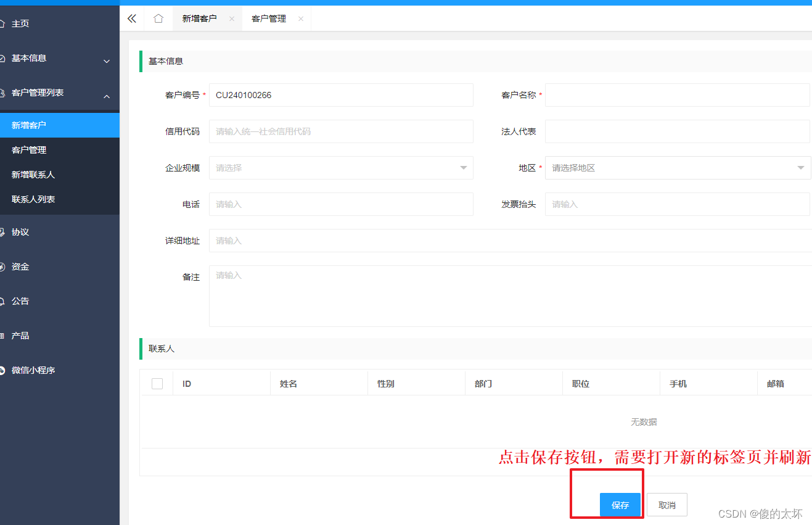This screenshot has width=812, height=525.
Task: Focus the 信用代码 input field
Action: pyautogui.click(x=341, y=131)
